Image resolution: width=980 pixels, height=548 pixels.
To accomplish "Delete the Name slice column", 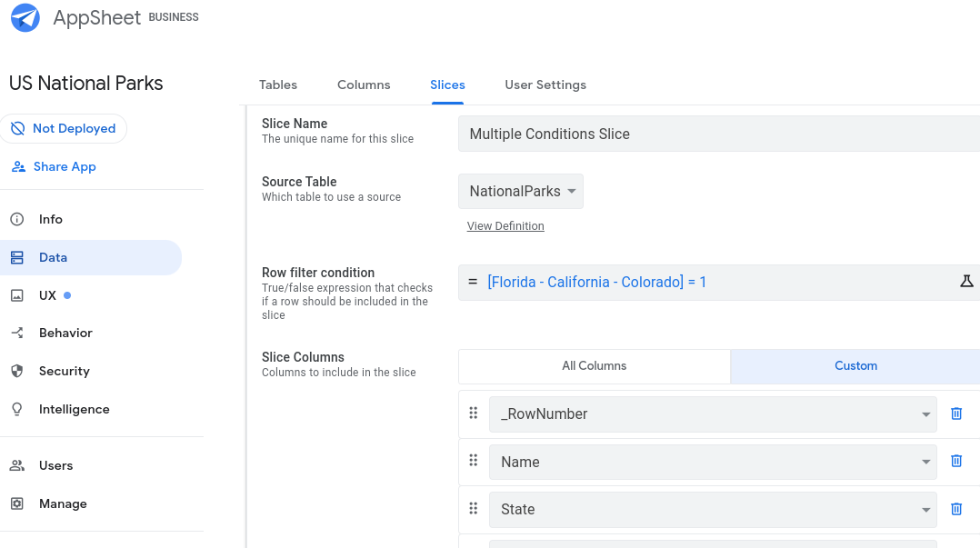I will (956, 461).
